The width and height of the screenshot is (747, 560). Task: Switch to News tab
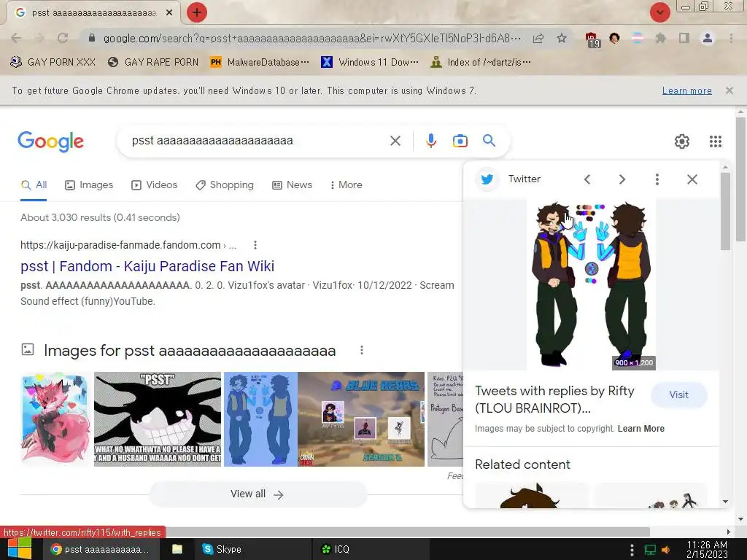[292, 184]
